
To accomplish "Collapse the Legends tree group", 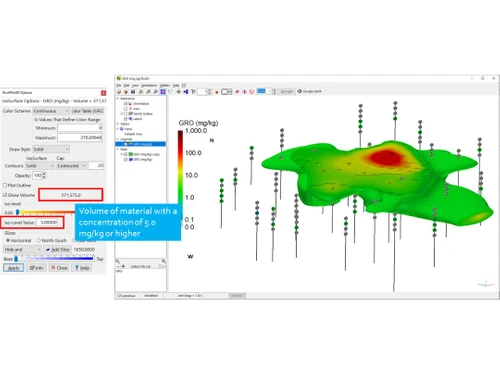I will 117,139.
